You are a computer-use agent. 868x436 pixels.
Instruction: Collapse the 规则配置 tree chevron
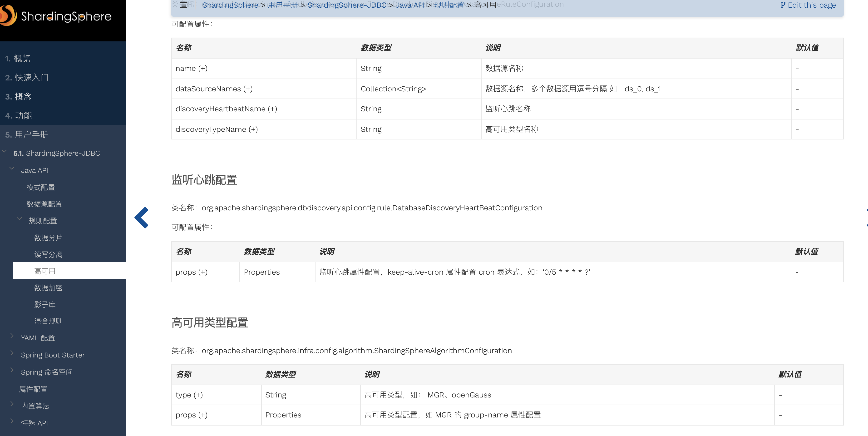coord(20,219)
